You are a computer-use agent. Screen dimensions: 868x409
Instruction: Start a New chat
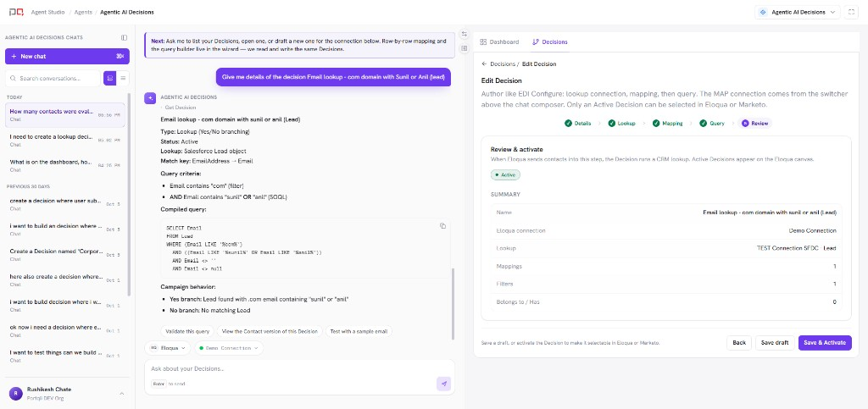point(67,57)
